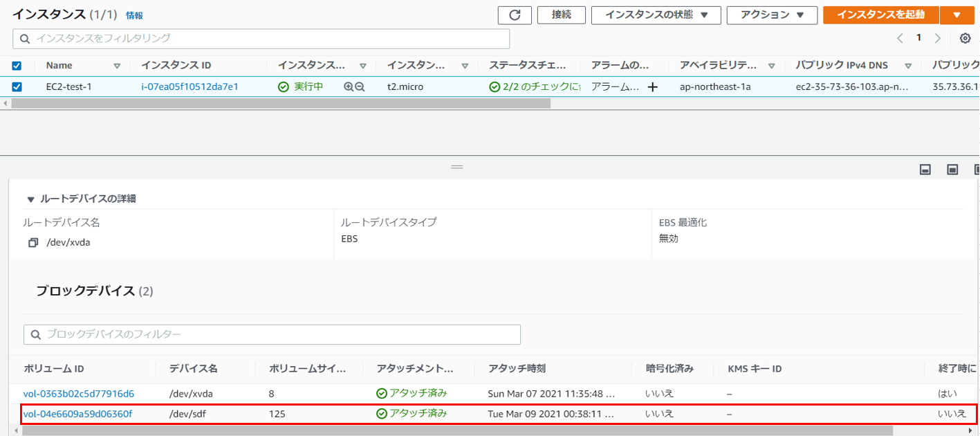The image size is (980, 436).
Task: Open instance ID i-07ea05f10512da7e1 link
Action: pyautogui.click(x=189, y=87)
